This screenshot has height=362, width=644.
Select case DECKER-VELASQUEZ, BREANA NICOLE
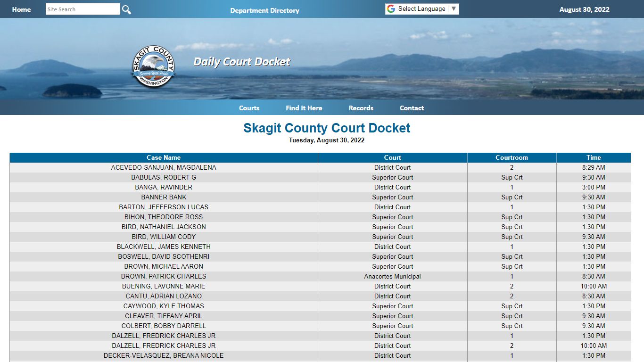pos(164,355)
